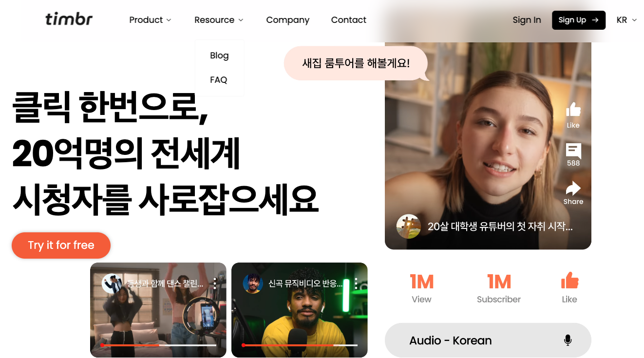Click the 1M Subscriber statistic

[x=499, y=289]
